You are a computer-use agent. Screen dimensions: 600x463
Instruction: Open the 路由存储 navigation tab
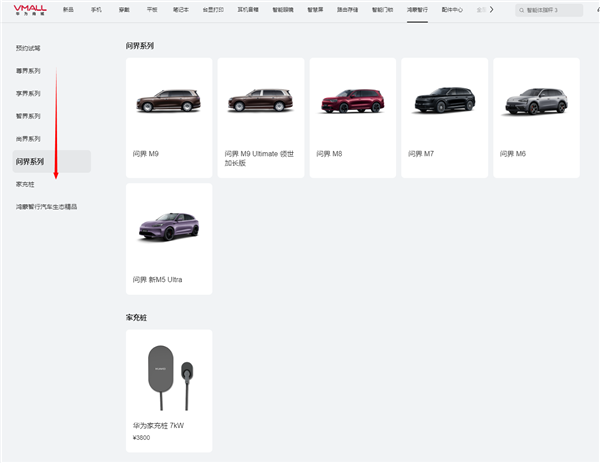pos(347,10)
